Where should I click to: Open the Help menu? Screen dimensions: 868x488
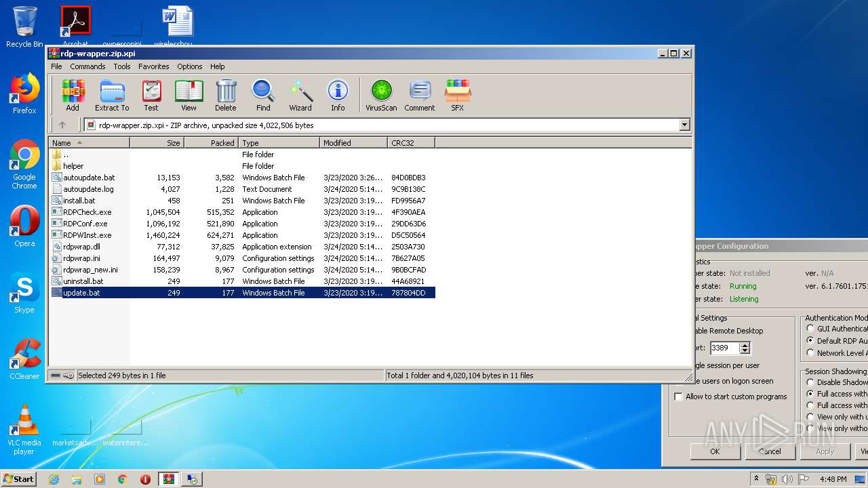[x=217, y=66]
